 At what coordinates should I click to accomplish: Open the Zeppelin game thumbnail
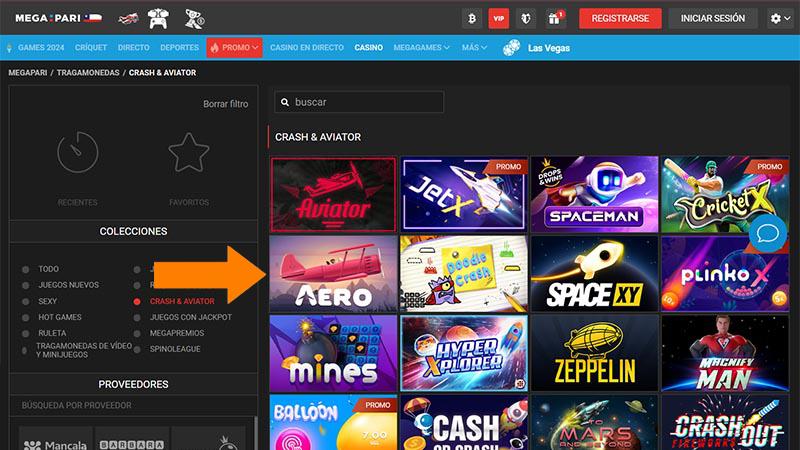(594, 353)
